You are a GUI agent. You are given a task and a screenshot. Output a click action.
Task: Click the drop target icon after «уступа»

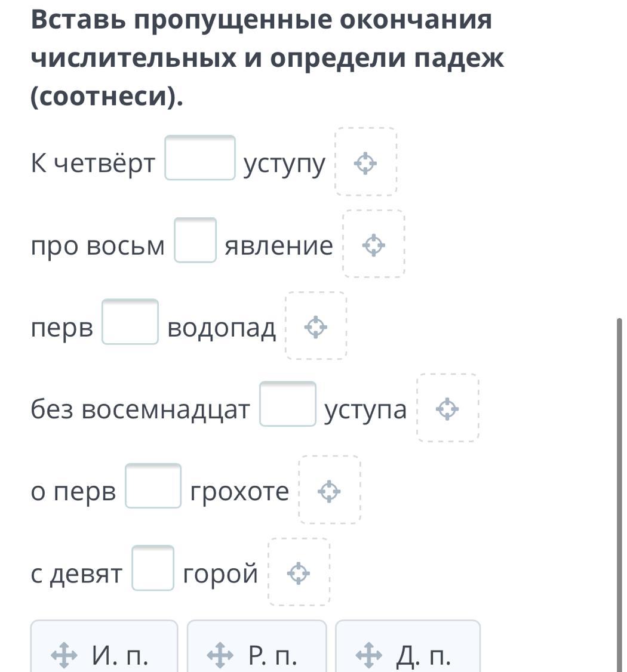447,409
